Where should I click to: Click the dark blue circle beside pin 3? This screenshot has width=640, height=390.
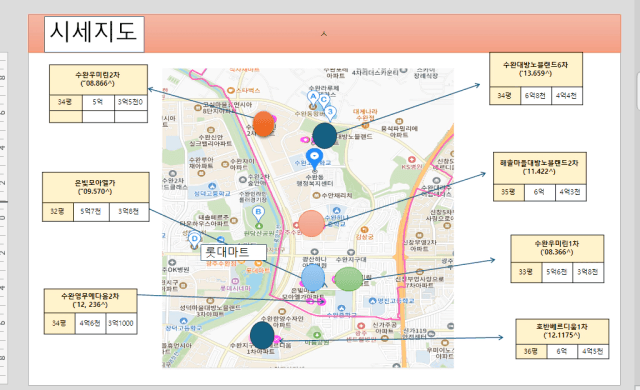click(325, 135)
